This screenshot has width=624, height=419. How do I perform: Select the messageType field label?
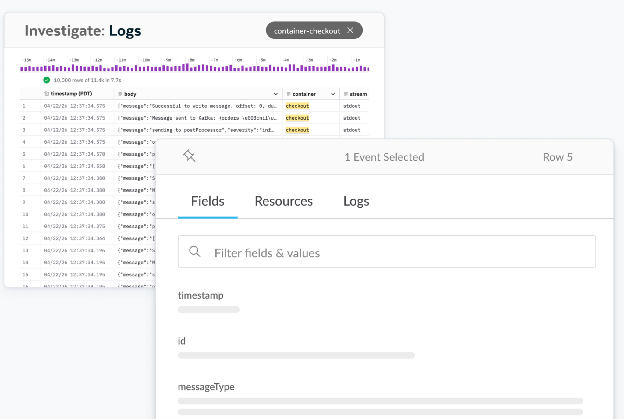pyautogui.click(x=206, y=387)
